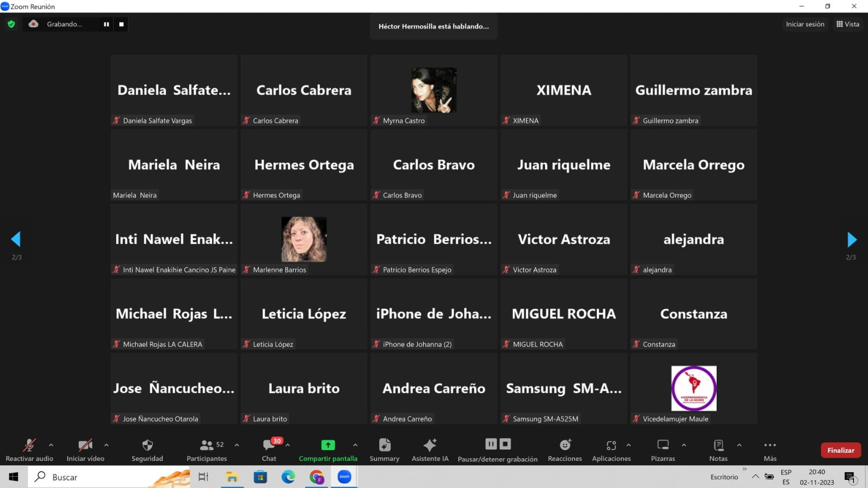This screenshot has width=868, height=488.
Task: Open Reacciones emoji menu
Action: [565, 450]
